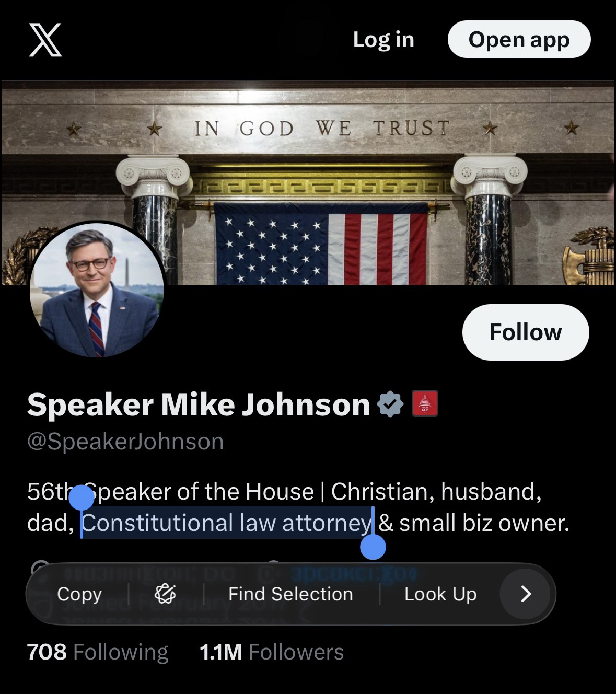Expand more selection options with the chevron
This screenshot has height=694, width=616.
click(x=526, y=594)
